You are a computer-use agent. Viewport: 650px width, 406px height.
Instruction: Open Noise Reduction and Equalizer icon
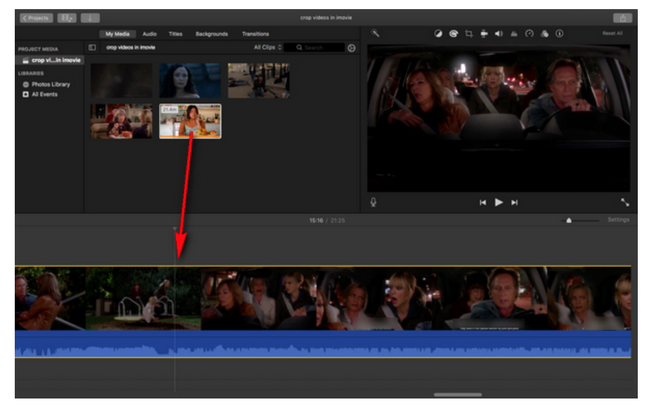pos(514,33)
